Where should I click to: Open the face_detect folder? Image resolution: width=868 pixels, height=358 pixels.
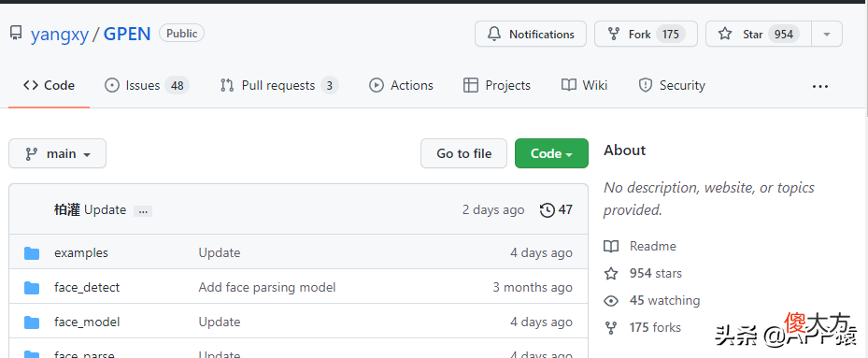point(87,288)
